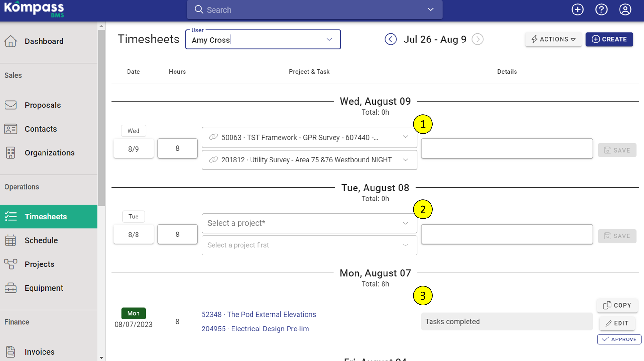Navigate to the previous week with the arrow
Image resolution: width=644 pixels, height=361 pixels.
(391, 39)
